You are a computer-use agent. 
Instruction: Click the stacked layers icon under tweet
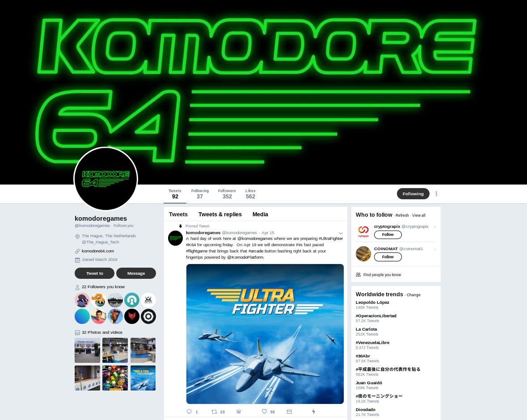tap(239, 412)
